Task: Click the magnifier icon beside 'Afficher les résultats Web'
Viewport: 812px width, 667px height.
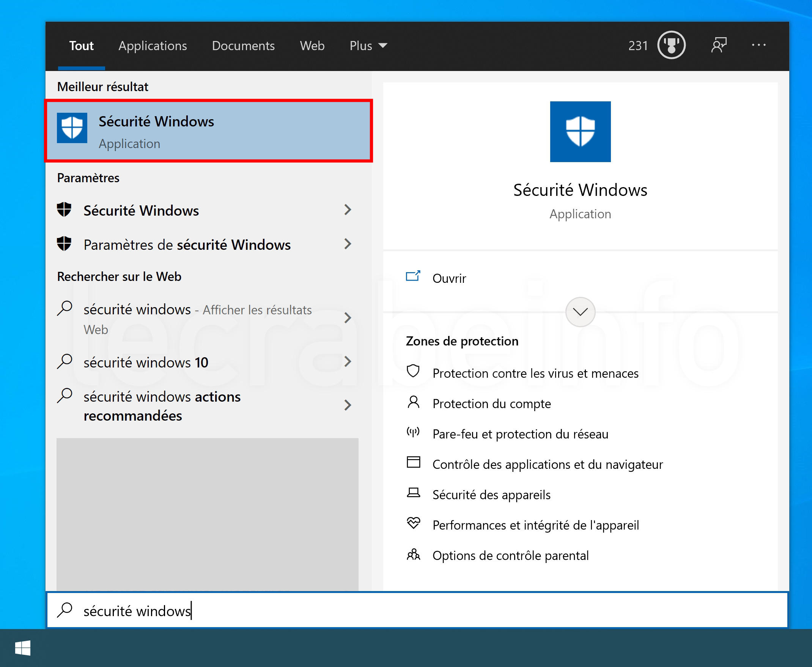Action: [65, 309]
